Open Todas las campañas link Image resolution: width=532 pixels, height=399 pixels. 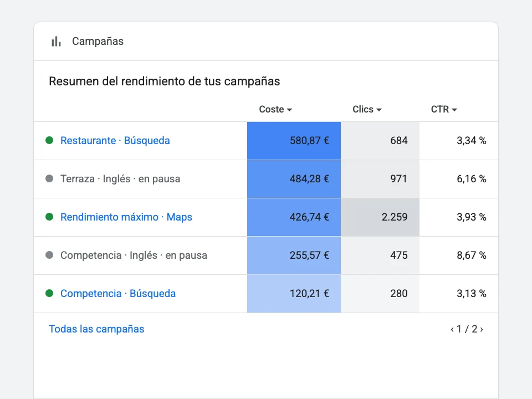[96, 329]
